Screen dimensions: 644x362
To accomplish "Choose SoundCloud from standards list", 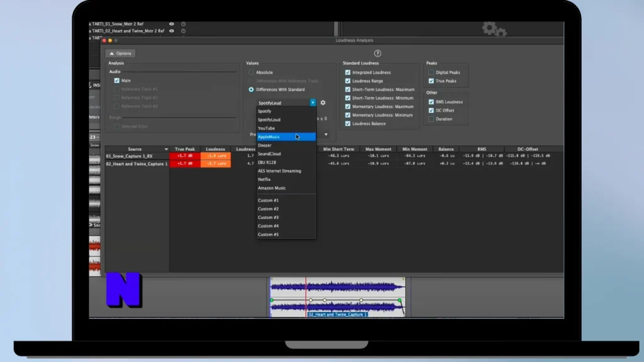I will 286,154.
